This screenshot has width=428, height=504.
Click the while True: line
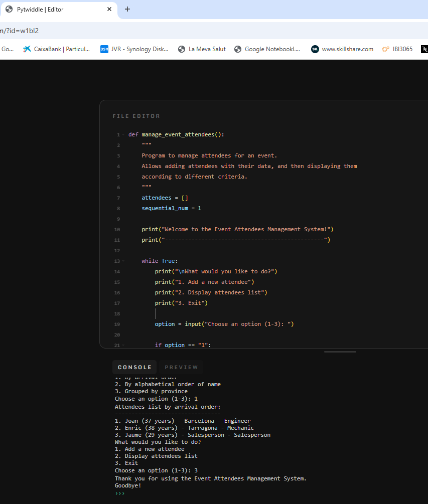[160, 261]
